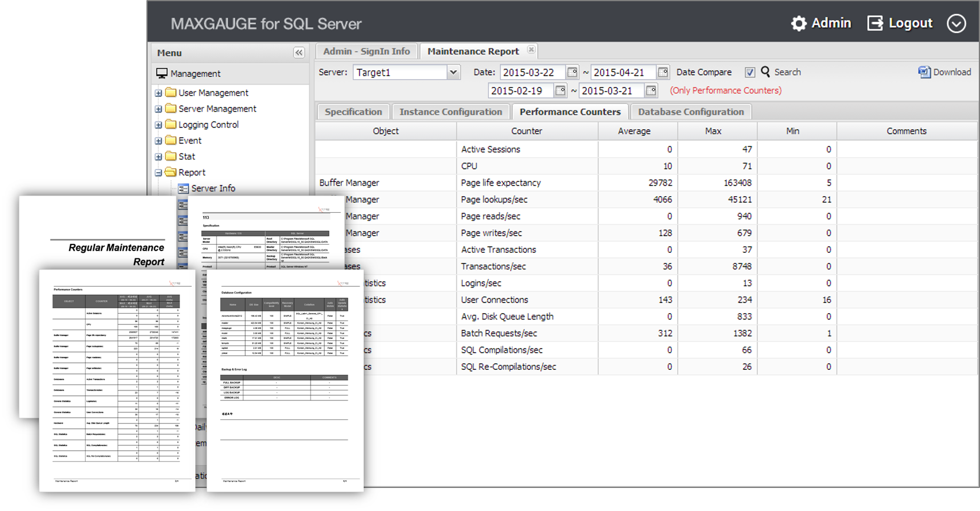Switch to the Admin - SignIn Info tab
Screen dimensions: 980x511
tap(367, 51)
